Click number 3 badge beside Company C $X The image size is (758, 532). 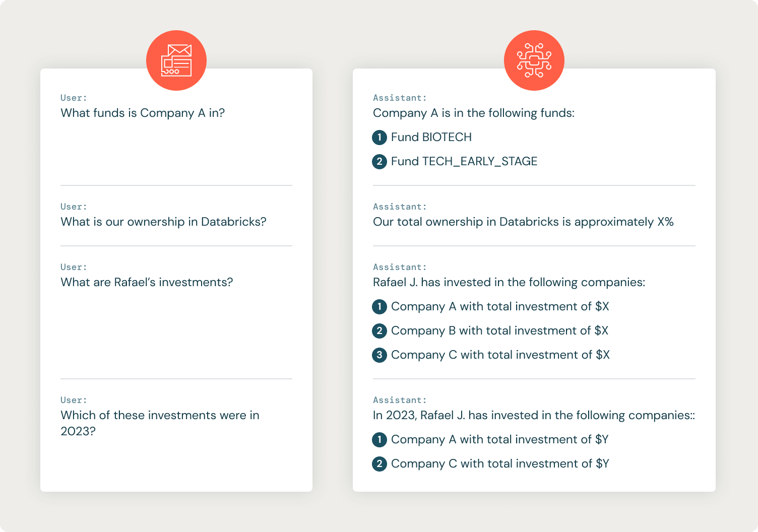pos(380,355)
